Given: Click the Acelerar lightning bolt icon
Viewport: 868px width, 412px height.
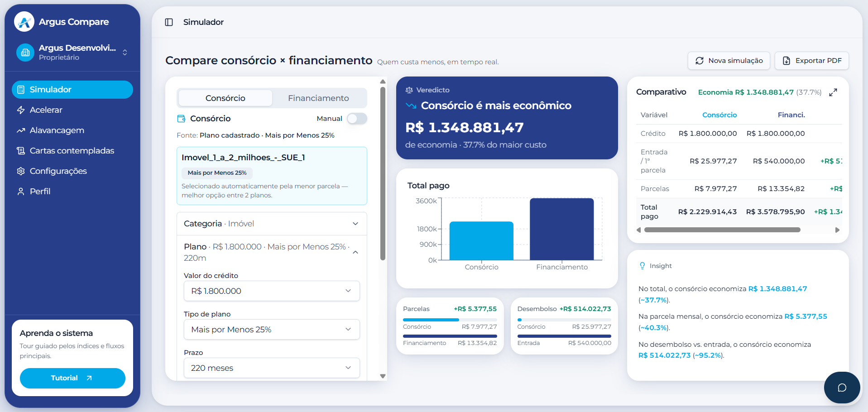Looking at the screenshot, I should (21, 110).
